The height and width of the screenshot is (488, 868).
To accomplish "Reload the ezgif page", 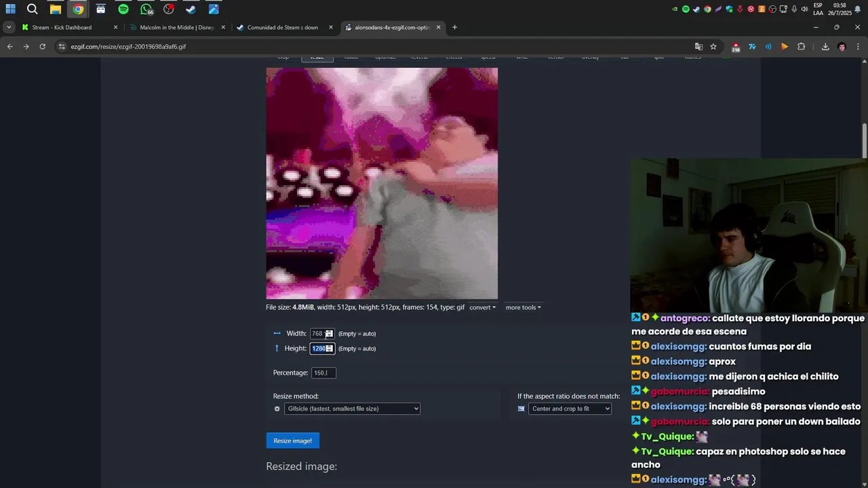I will pyautogui.click(x=42, y=47).
